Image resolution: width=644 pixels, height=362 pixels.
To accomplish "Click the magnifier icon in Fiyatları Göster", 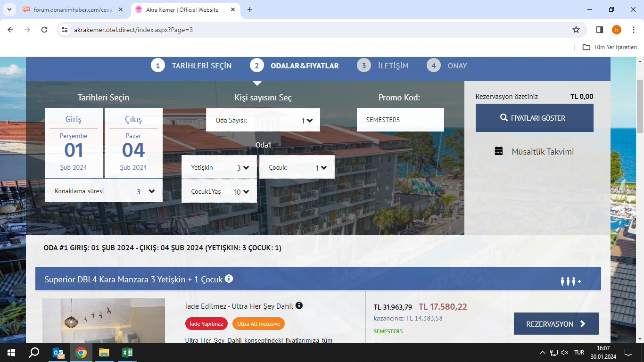I will [x=504, y=118].
